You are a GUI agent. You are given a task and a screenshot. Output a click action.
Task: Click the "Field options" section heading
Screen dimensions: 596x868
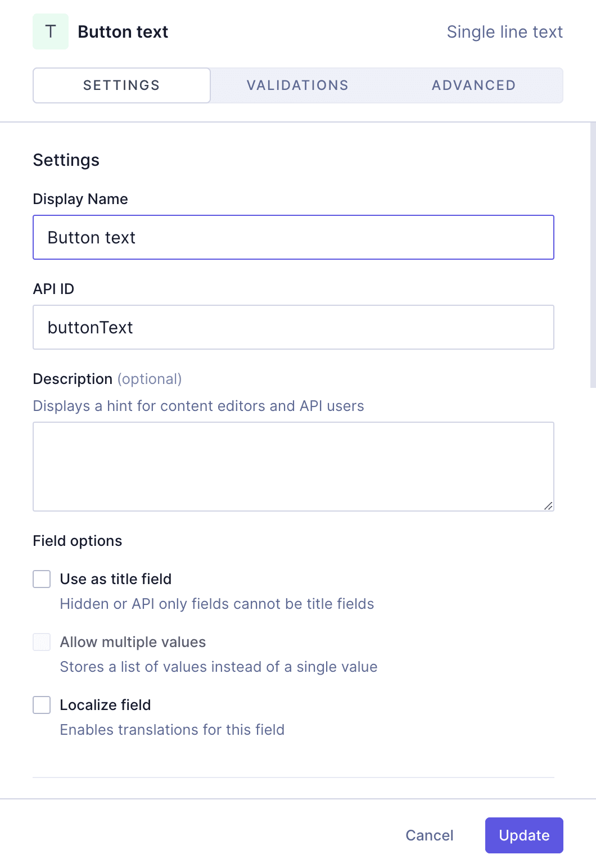click(x=77, y=540)
